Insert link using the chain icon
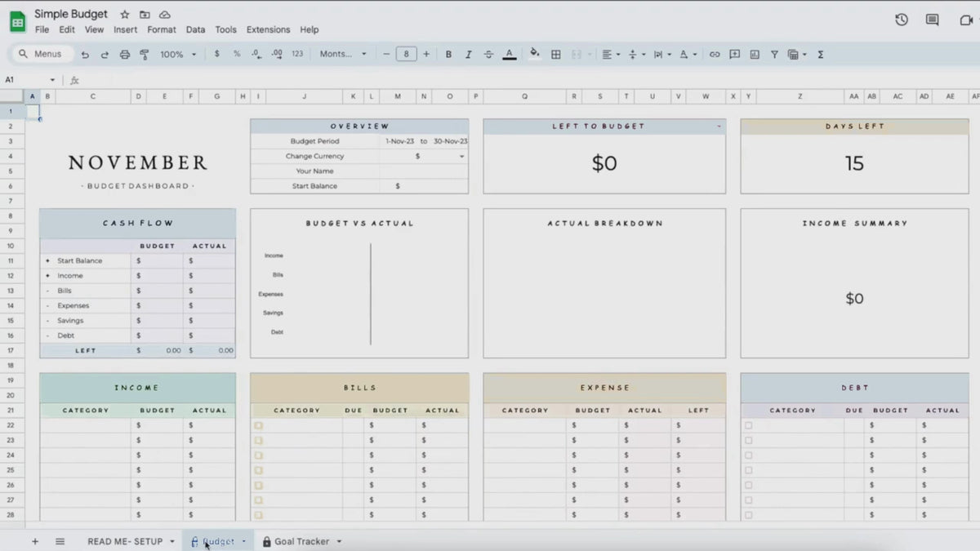Image resolution: width=980 pixels, height=551 pixels. 715,55
